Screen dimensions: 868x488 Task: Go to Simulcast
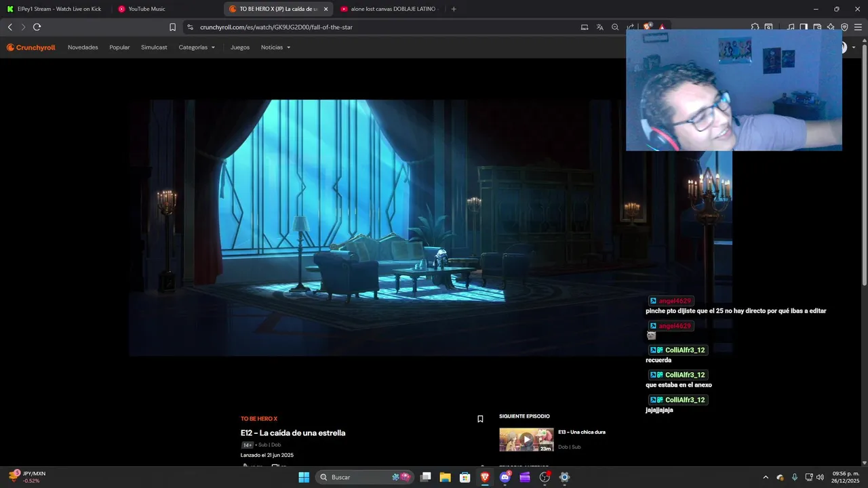(x=154, y=47)
